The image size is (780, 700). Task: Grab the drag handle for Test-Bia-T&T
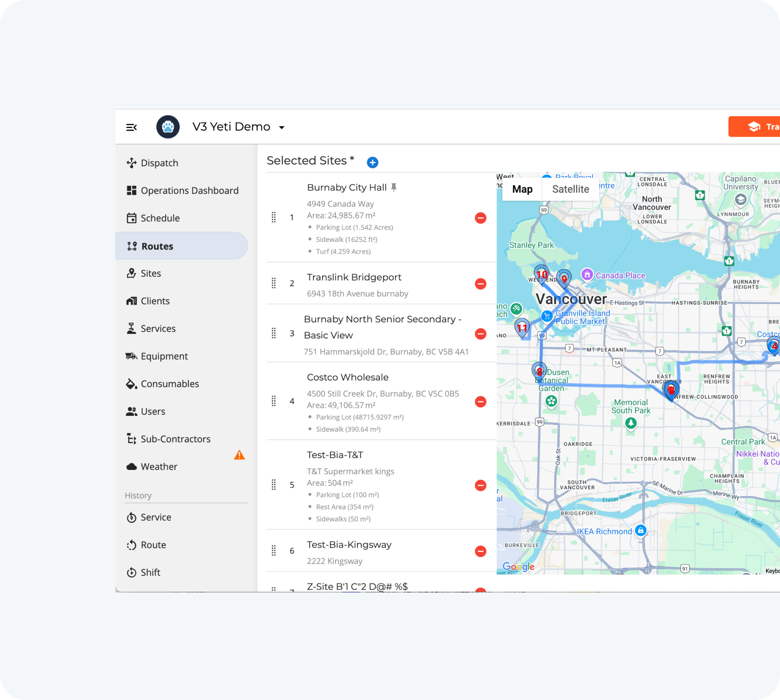click(x=274, y=485)
